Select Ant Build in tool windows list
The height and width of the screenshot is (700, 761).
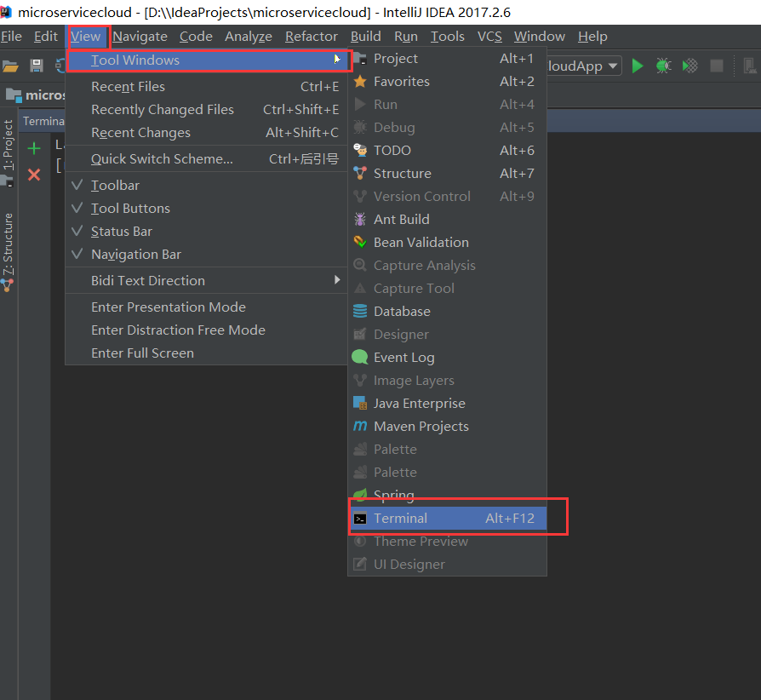point(448,220)
